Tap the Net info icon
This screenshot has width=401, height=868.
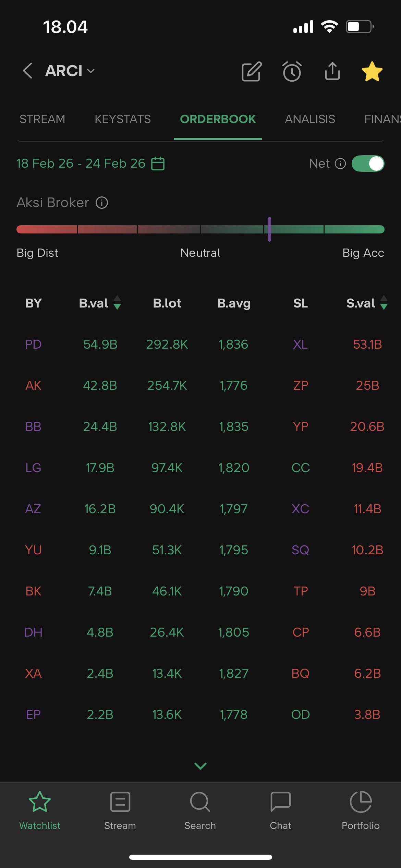[x=340, y=164]
